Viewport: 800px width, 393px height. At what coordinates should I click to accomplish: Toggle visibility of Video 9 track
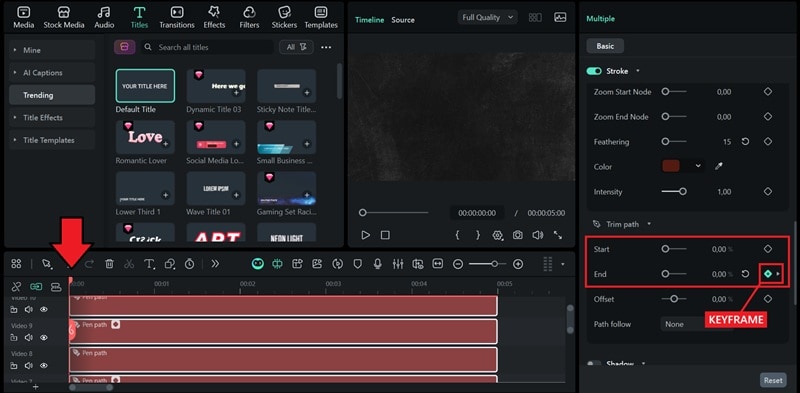tap(44, 337)
